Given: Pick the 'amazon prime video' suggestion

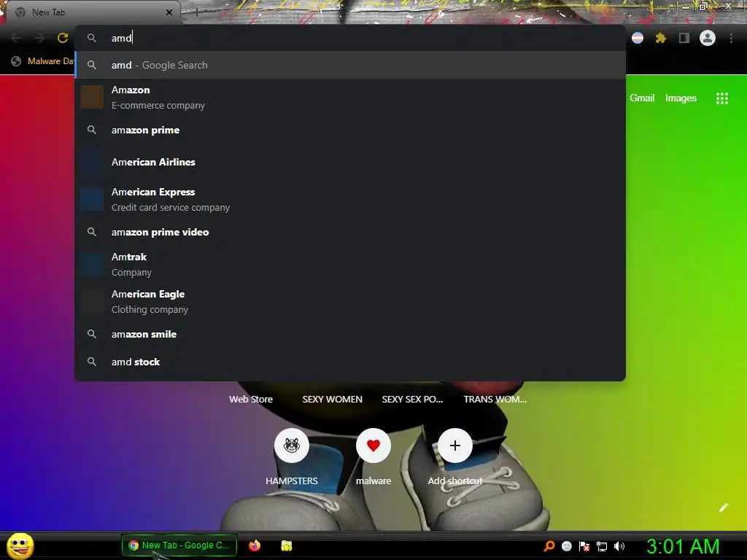Looking at the screenshot, I should tap(350, 232).
